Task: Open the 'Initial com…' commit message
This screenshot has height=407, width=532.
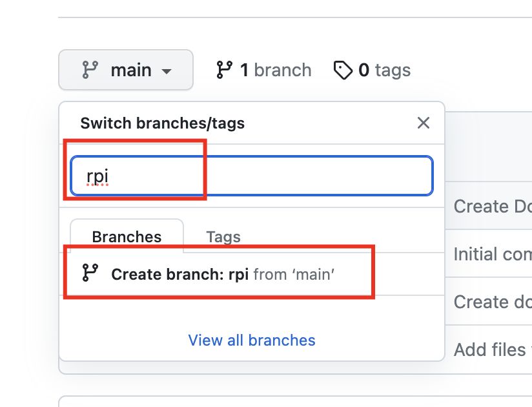Action: pyautogui.click(x=492, y=254)
